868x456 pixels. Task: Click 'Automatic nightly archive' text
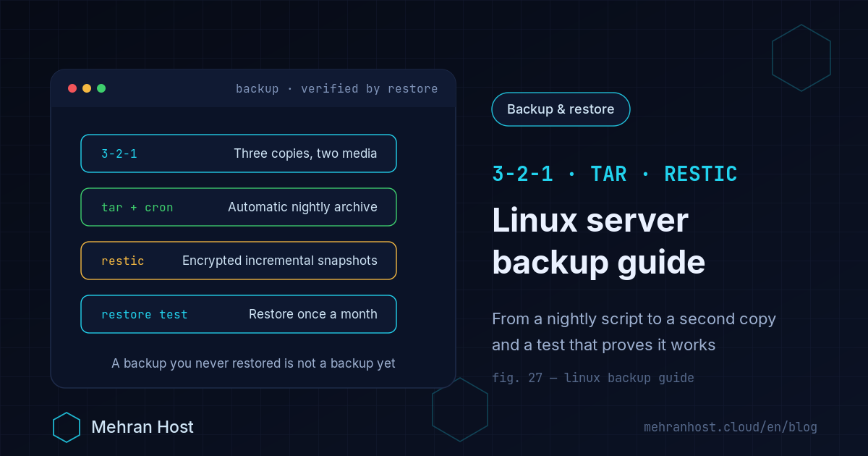point(302,207)
